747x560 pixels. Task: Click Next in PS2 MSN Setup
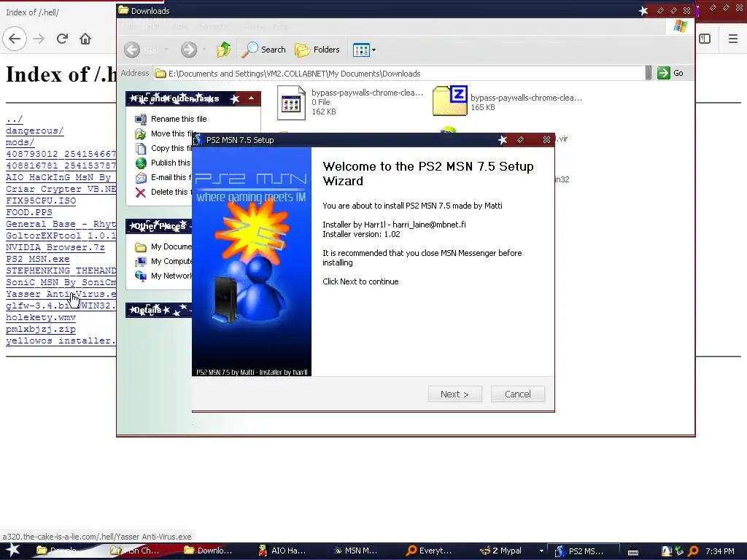[x=455, y=394]
